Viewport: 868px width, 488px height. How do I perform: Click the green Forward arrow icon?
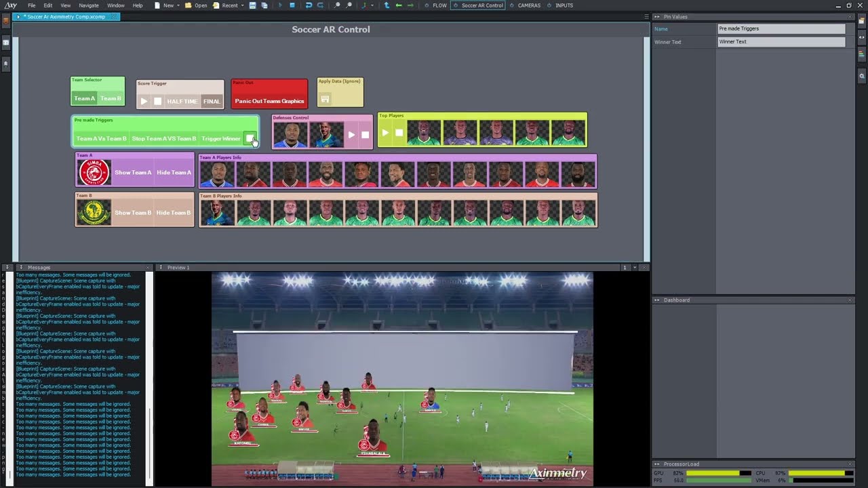tap(410, 5)
